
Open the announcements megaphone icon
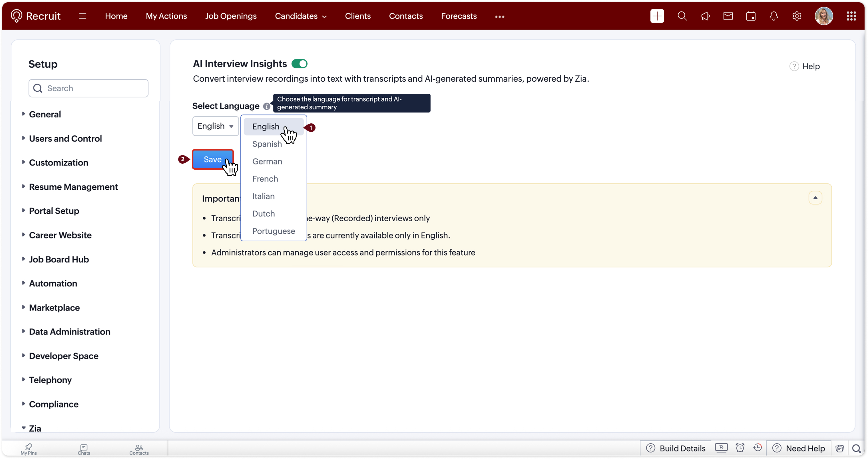point(705,16)
